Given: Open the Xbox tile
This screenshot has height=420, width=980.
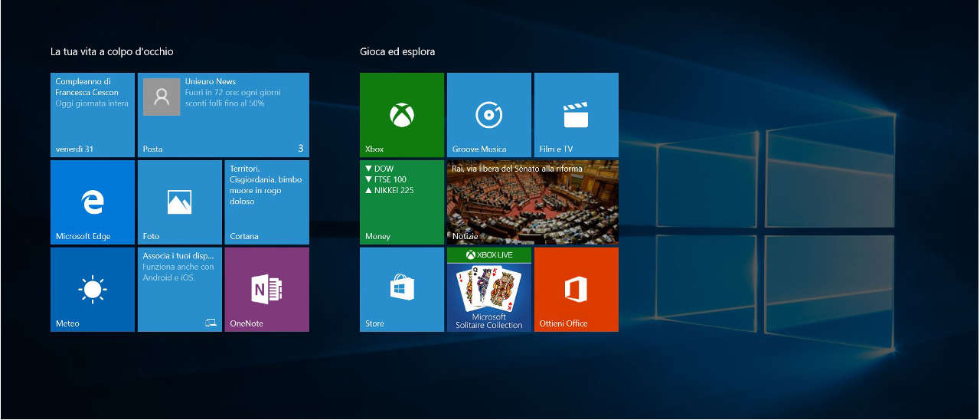Looking at the screenshot, I should point(402,115).
